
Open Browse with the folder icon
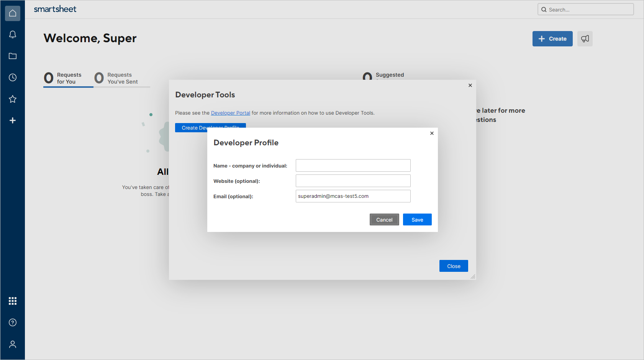pyautogui.click(x=12, y=56)
